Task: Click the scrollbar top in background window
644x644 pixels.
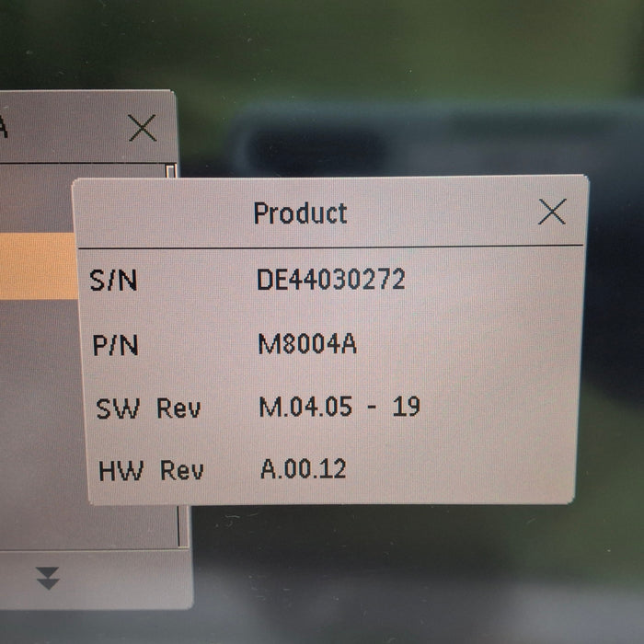Action: point(171,171)
